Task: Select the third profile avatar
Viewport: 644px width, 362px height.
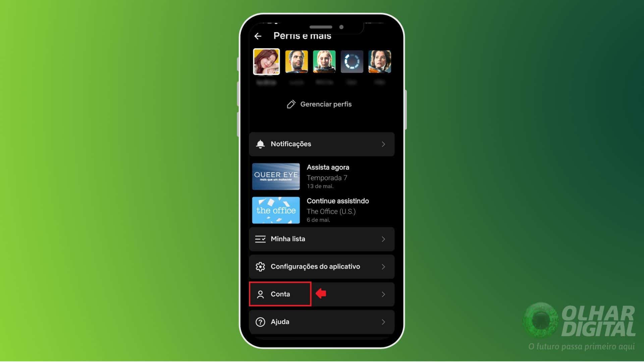Action: click(x=324, y=62)
